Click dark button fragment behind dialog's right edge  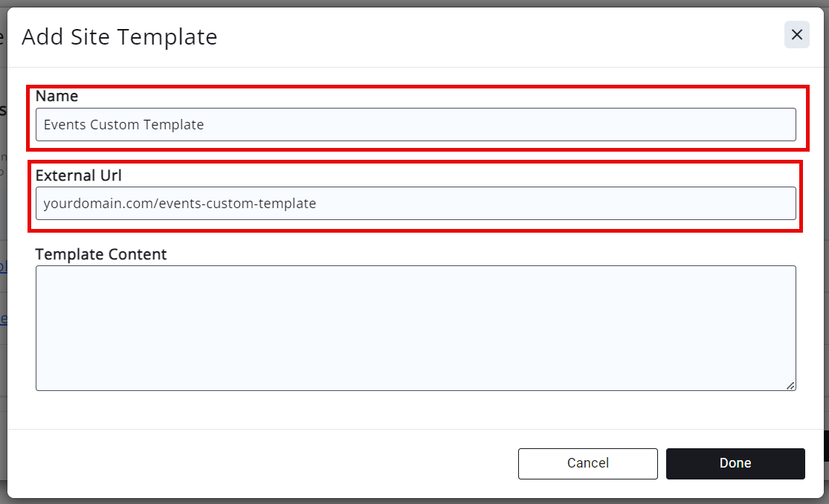[825, 445]
